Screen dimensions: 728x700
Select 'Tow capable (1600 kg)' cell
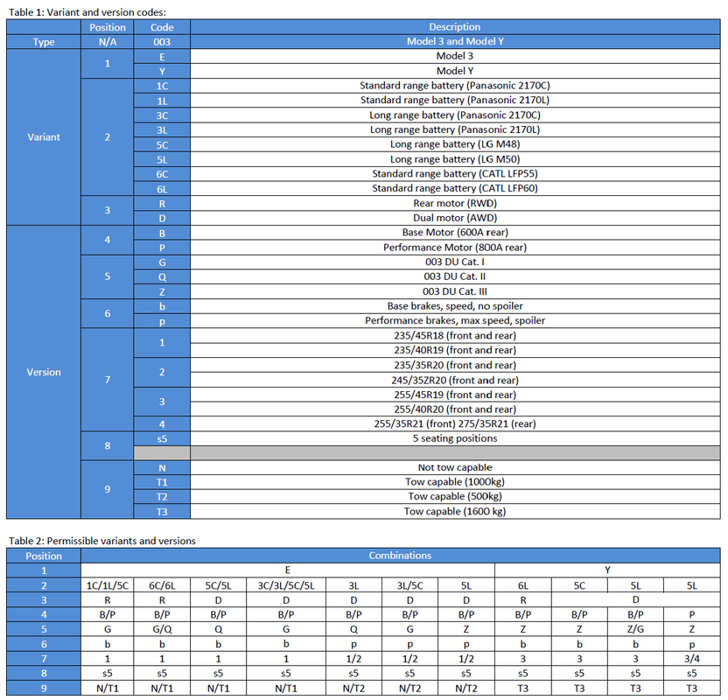pos(455,511)
